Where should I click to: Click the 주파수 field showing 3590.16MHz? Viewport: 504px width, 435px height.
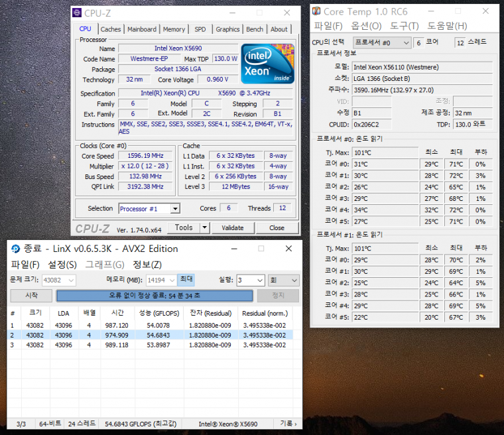tap(422, 90)
